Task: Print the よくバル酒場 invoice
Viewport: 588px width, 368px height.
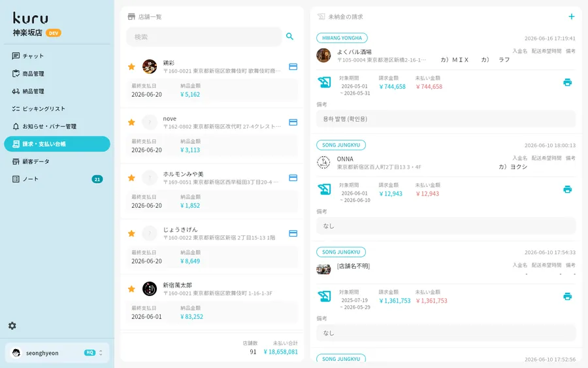Action: point(567,82)
